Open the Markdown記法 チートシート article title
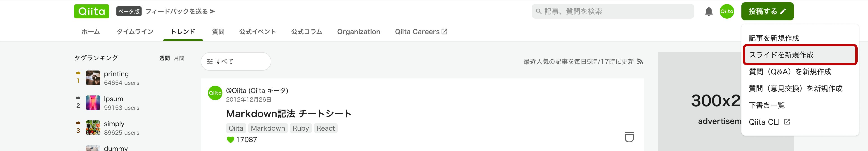The width and height of the screenshot is (868, 151). pos(288,114)
